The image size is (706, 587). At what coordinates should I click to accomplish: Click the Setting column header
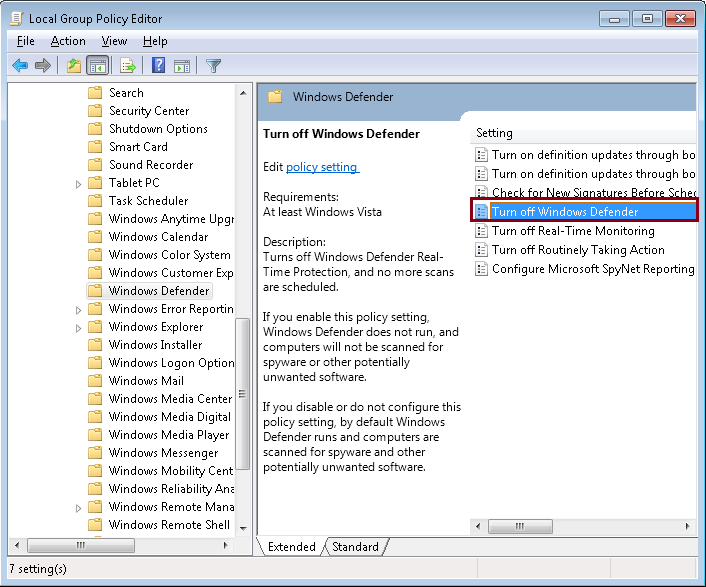pos(583,133)
